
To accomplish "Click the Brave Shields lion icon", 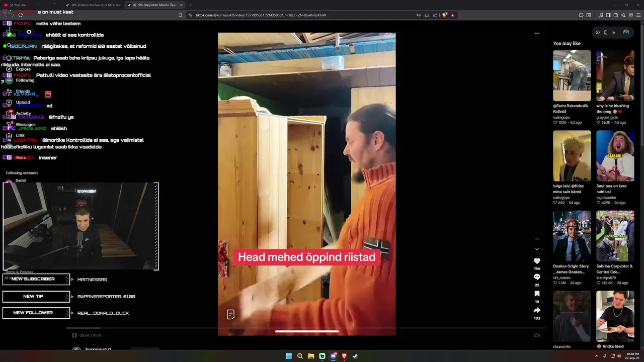I will [x=444, y=15].
